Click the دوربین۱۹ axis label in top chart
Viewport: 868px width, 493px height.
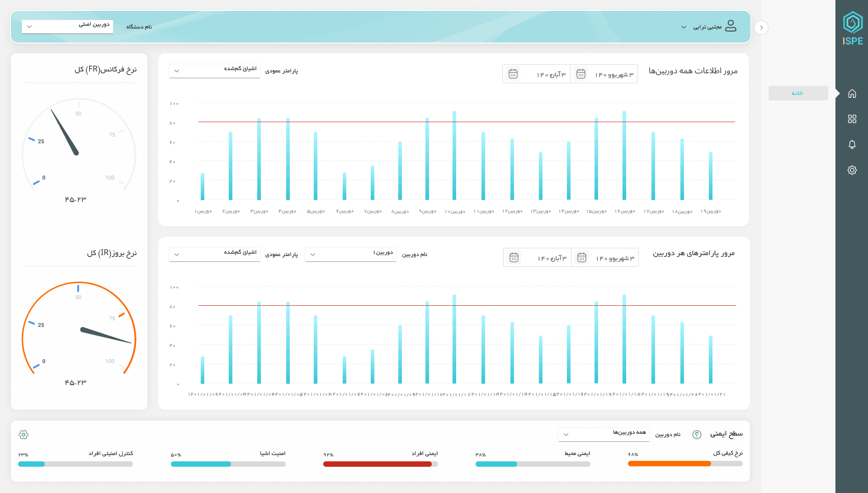point(711,211)
